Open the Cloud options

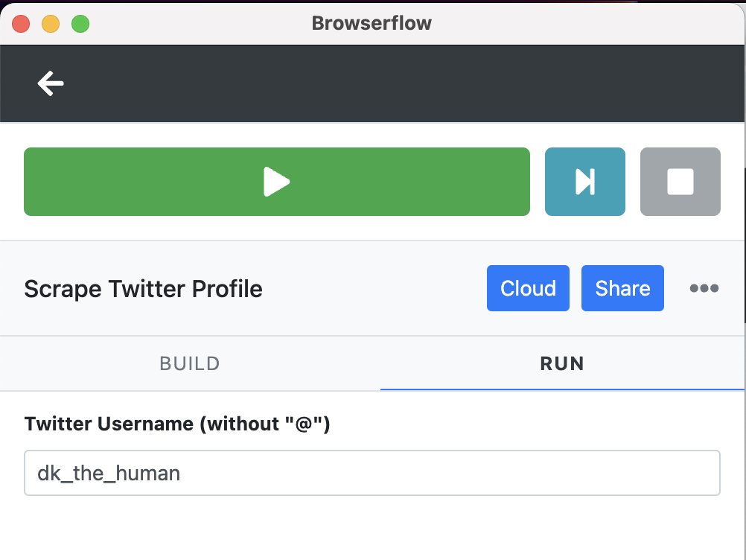(x=528, y=288)
